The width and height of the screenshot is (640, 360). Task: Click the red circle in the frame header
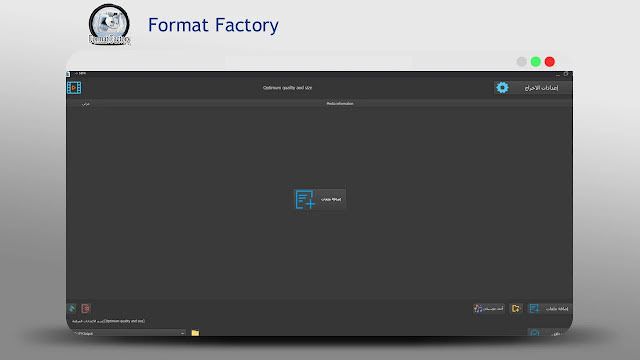[550, 62]
